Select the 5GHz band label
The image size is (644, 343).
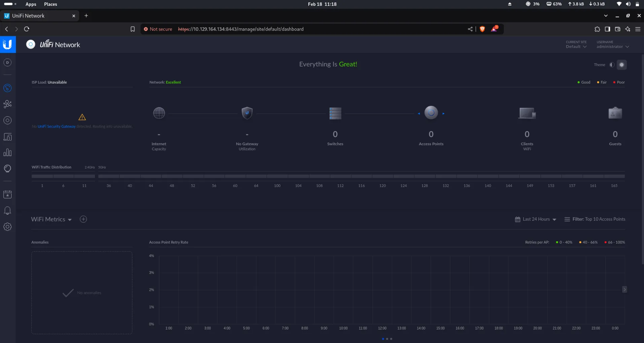pyautogui.click(x=102, y=167)
